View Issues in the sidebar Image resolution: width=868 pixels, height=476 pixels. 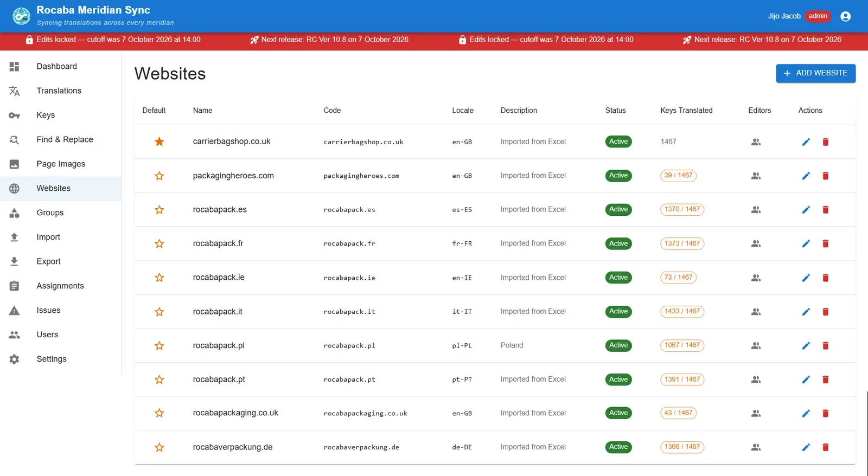(x=61, y=310)
